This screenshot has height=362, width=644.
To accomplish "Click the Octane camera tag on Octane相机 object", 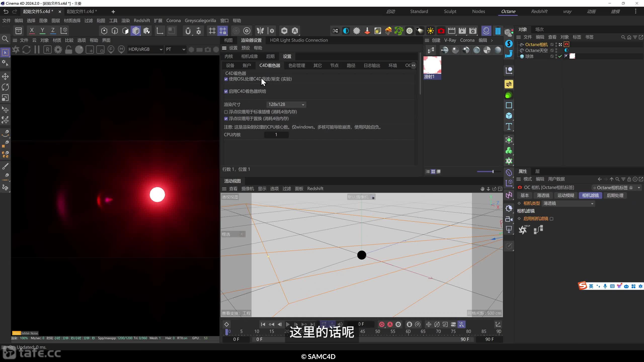I will 567,44.
